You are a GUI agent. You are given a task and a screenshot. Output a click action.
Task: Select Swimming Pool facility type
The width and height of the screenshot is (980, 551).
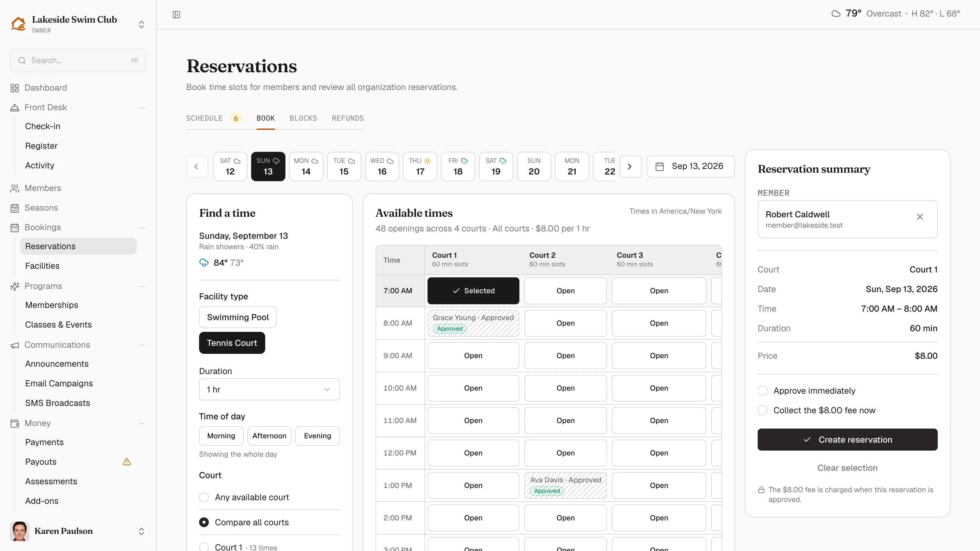click(x=238, y=317)
